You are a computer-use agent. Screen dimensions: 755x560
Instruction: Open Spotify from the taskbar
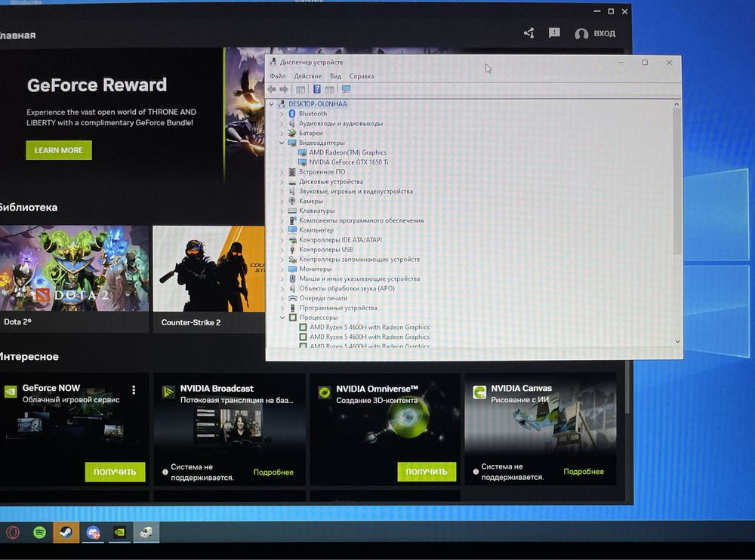click(x=39, y=532)
